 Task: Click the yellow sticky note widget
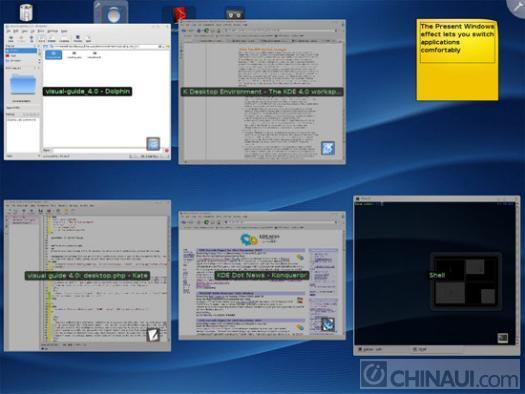coord(457,60)
